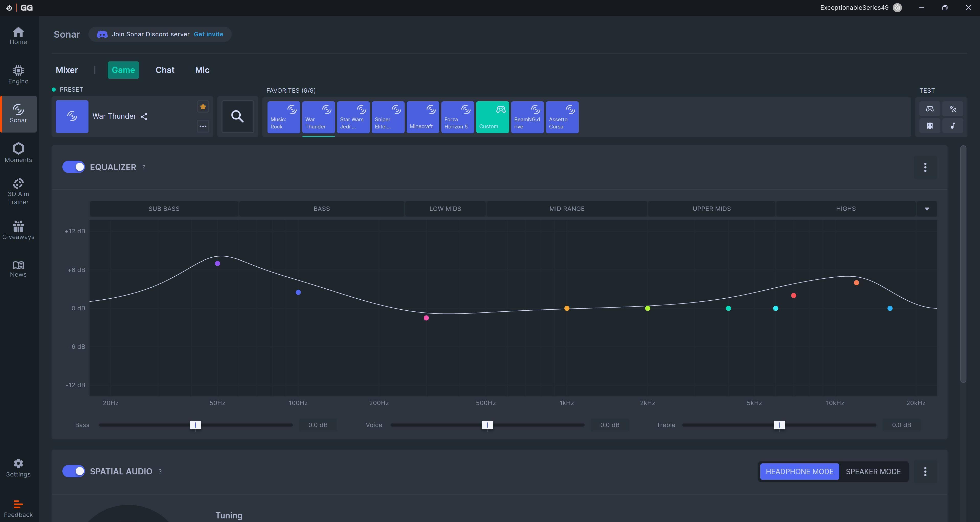Image resolution: width=980 pixels, height=522 pixels.
Task: Search presets with the magnifier button
Action: [x=237, y=116]
